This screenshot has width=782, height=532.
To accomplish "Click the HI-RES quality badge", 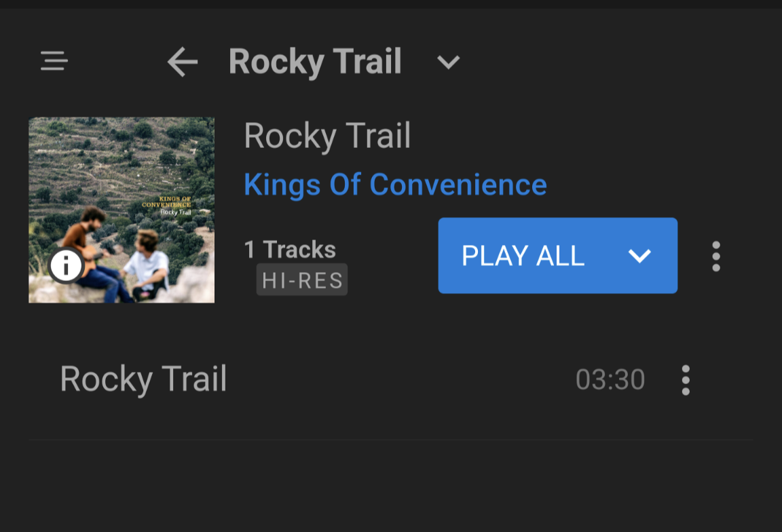I will (302, 280).
